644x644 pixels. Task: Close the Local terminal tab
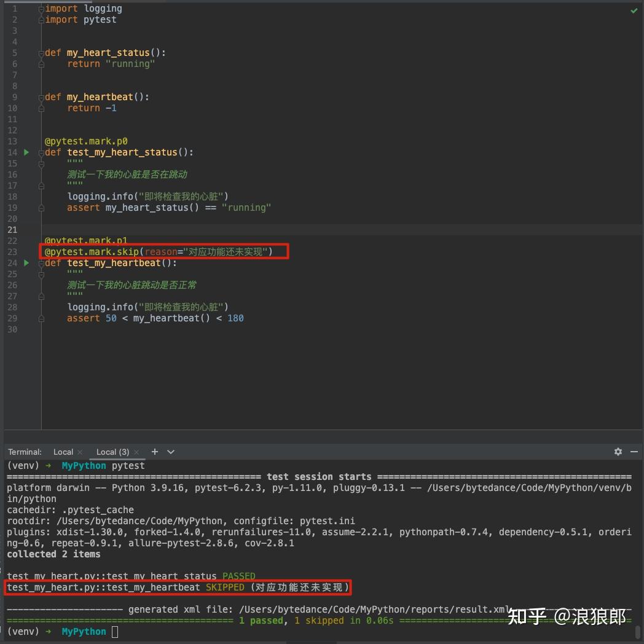pyautogui.click(x=79, y=452)
